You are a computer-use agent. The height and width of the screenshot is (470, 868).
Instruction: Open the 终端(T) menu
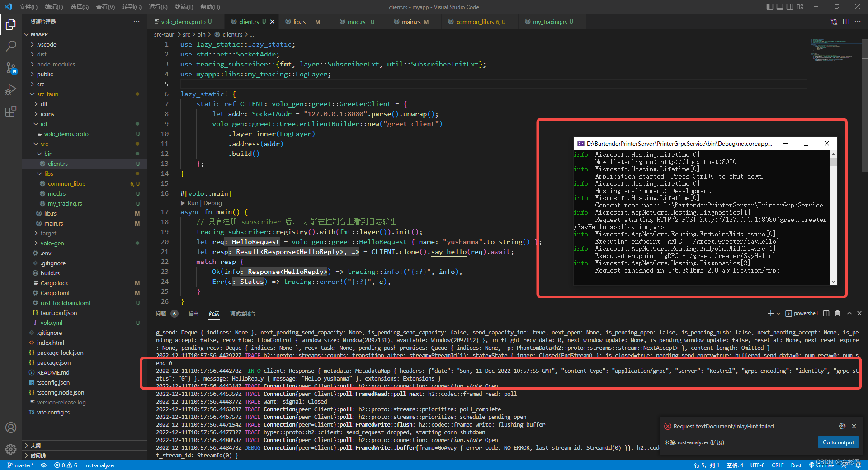pyautogui.click(x=184, y=7)
